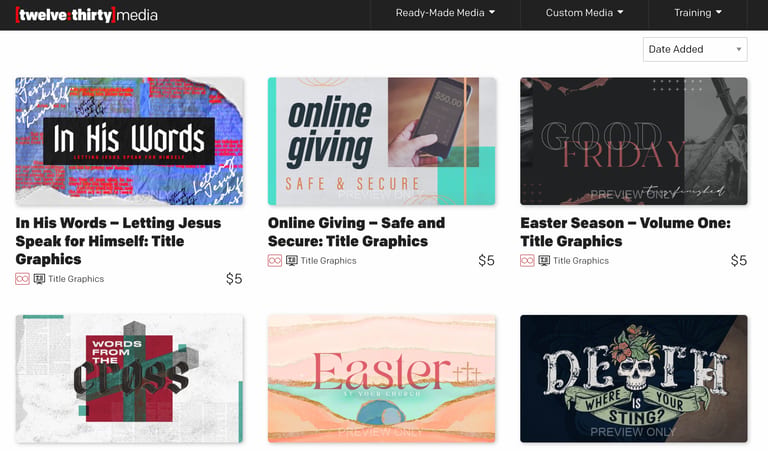Open the In His Words thumbnail
The height and width of the screenshot is (451, 768).
129,142
